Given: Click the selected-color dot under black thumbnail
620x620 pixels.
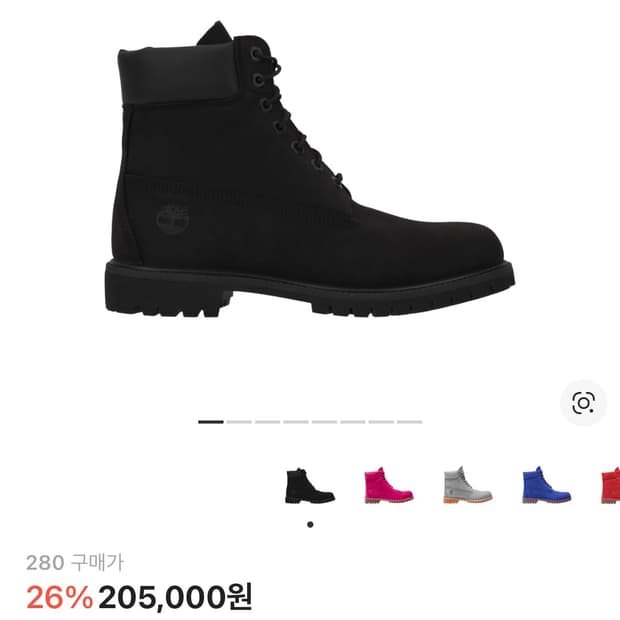Looking at the screenshot, I should tap(310, 525).
